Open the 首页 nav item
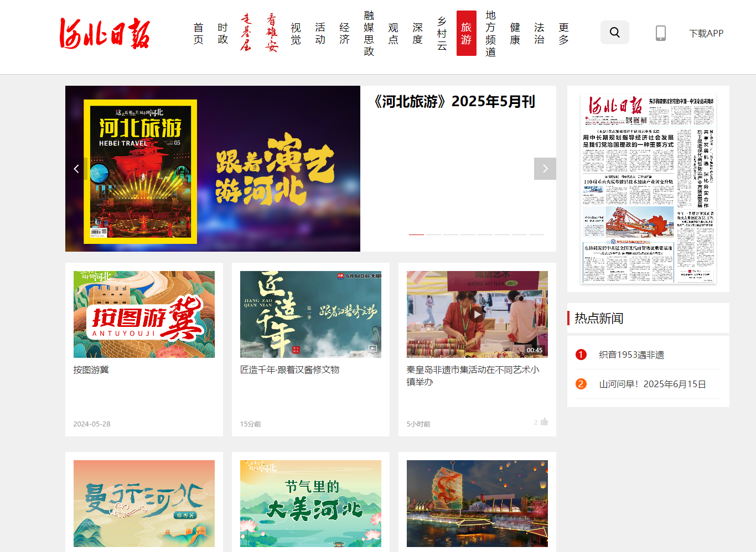This screenshot has width=756, height=552. 199,33
